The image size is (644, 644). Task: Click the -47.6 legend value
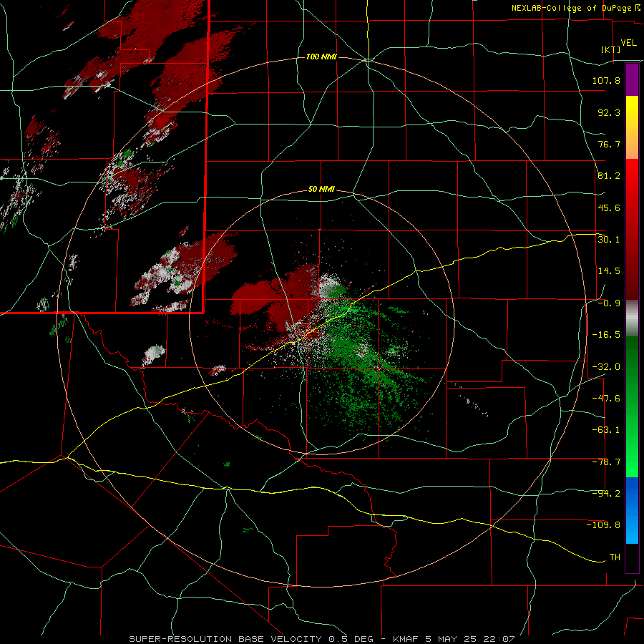pyautogui.click(x=606, y=399)
